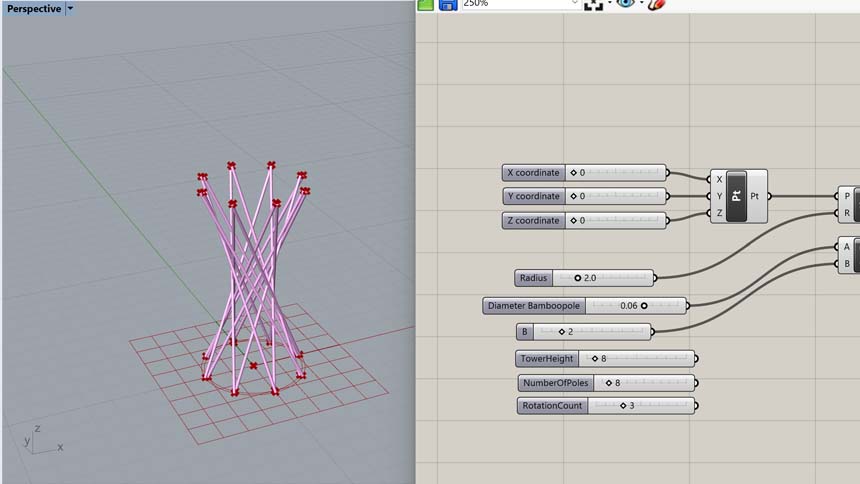
Task: Click the zoom extents frame icon
Action: 593,5
